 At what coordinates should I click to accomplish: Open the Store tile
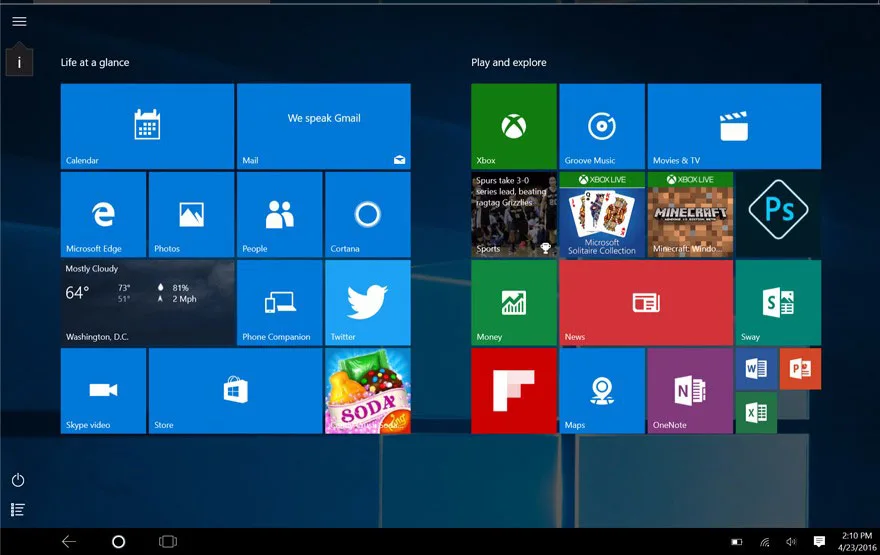(235, 390)
